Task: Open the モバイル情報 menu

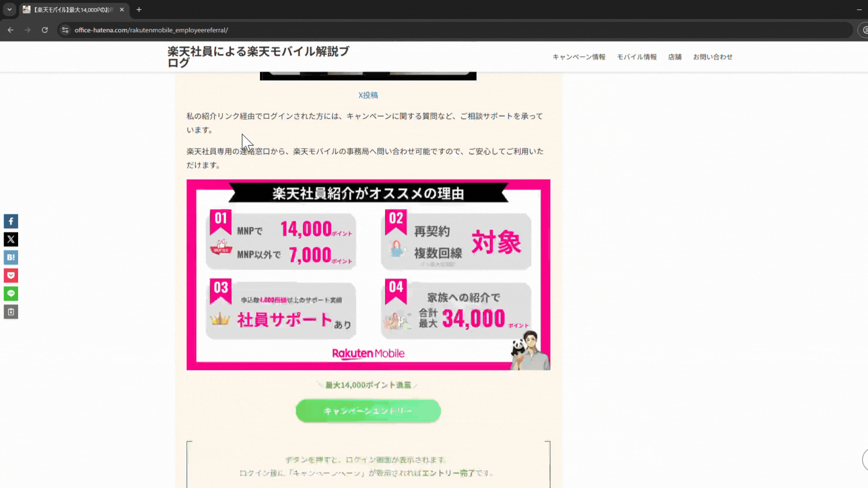Action: [637, 57]
